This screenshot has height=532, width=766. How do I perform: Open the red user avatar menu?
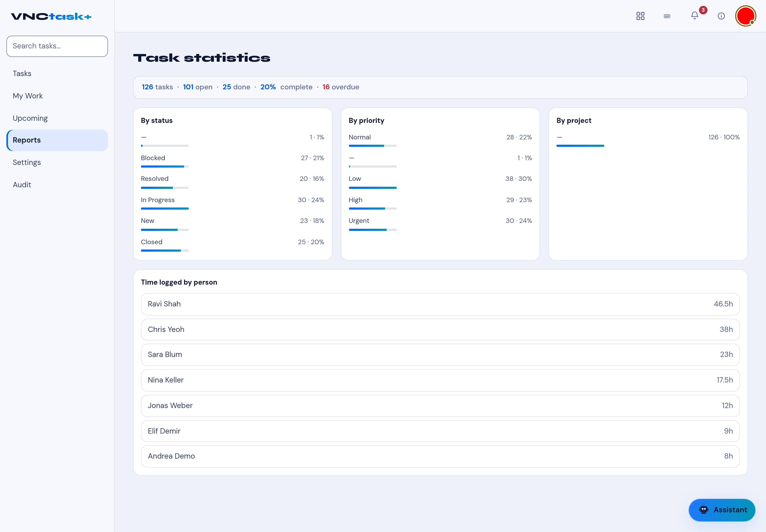[746, 16]
